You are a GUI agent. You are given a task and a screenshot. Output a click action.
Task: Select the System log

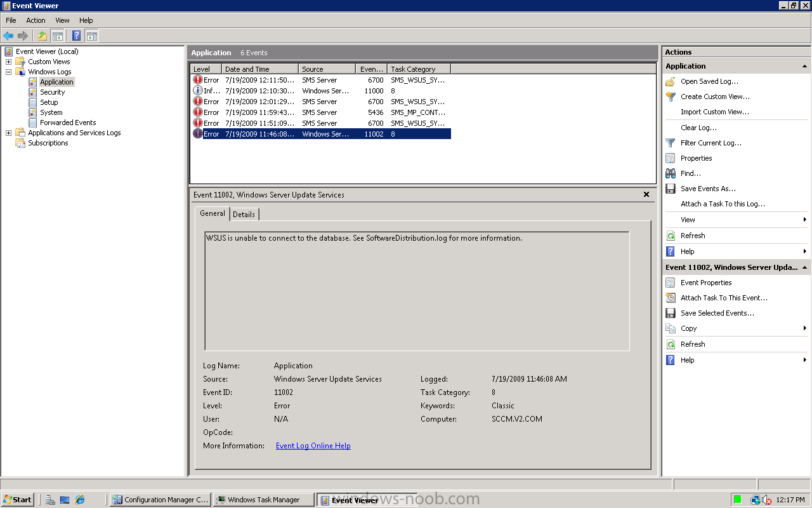point(51,112)
